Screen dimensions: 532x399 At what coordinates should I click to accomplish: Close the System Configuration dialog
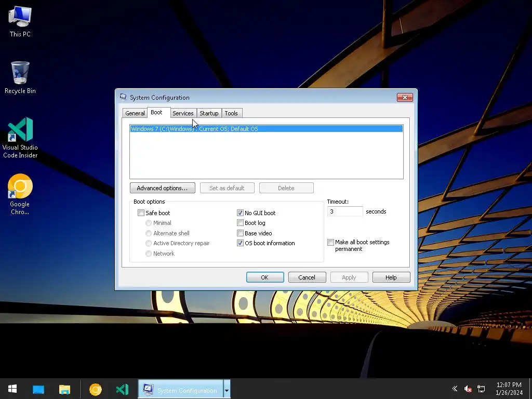pos(405,97)
